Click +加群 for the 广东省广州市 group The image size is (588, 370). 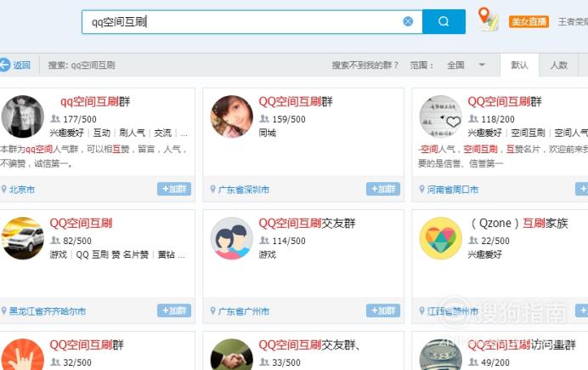383,310
